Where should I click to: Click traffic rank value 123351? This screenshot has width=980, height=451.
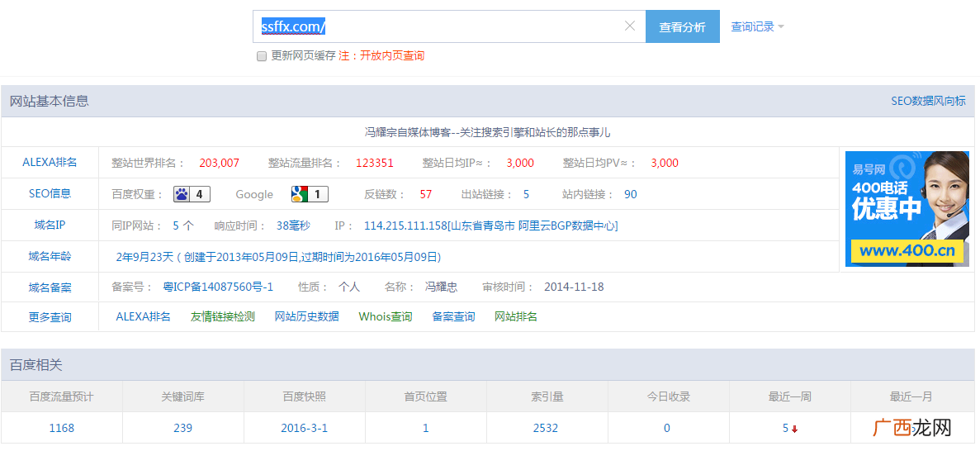375,164
